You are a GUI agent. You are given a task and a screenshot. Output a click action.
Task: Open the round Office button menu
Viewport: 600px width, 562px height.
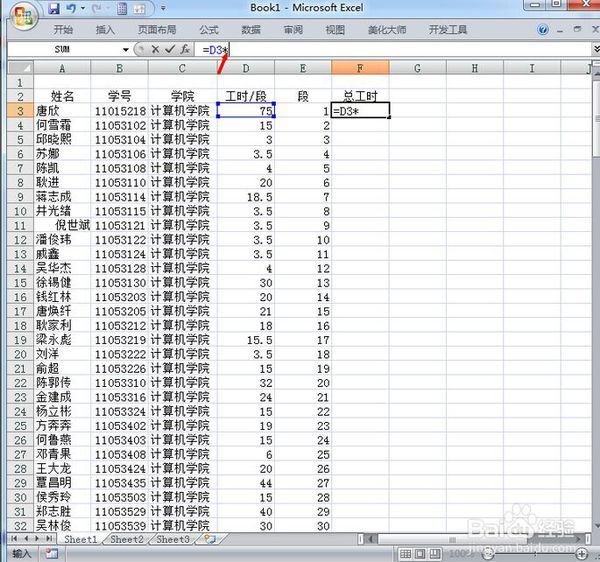click(24, 16)
